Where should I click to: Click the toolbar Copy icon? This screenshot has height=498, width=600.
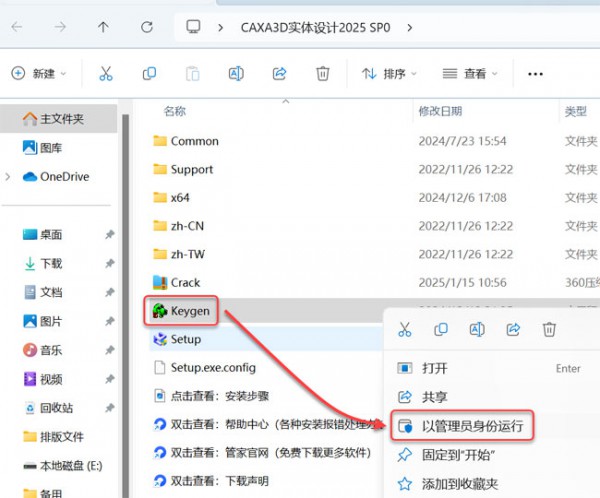point(149,73)
